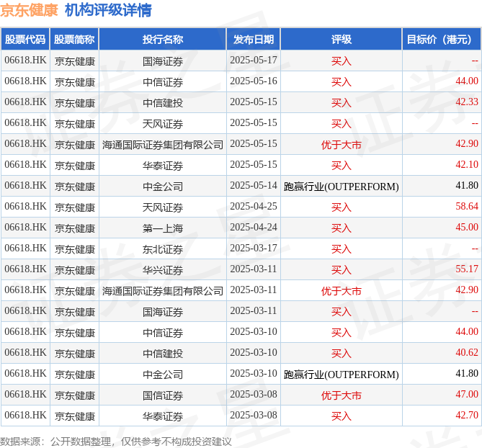Click 跑赢行业(OUTPERFORM) rating in the 2025-03-10 row
Screen dimensions: 482x448
[342, 375]
